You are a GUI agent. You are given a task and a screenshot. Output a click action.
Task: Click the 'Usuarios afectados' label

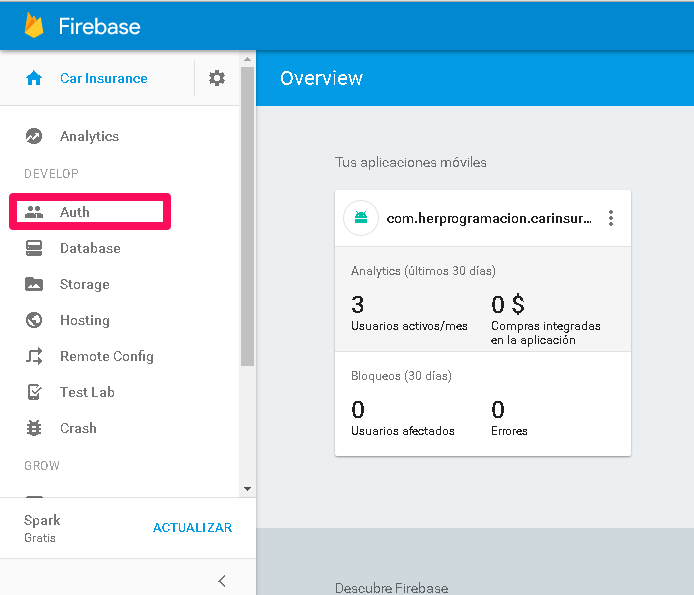(403, 431)
